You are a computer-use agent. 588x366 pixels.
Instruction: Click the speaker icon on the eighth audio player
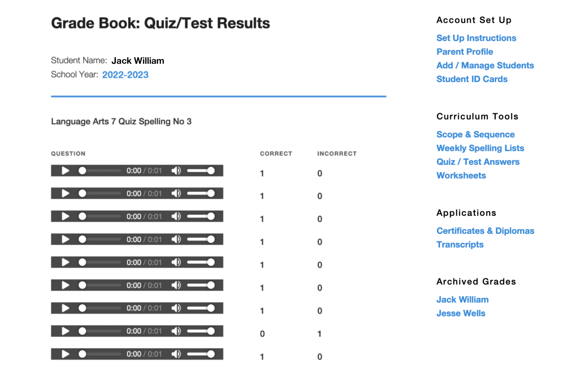pyautogui.click(x=176, y=331)
